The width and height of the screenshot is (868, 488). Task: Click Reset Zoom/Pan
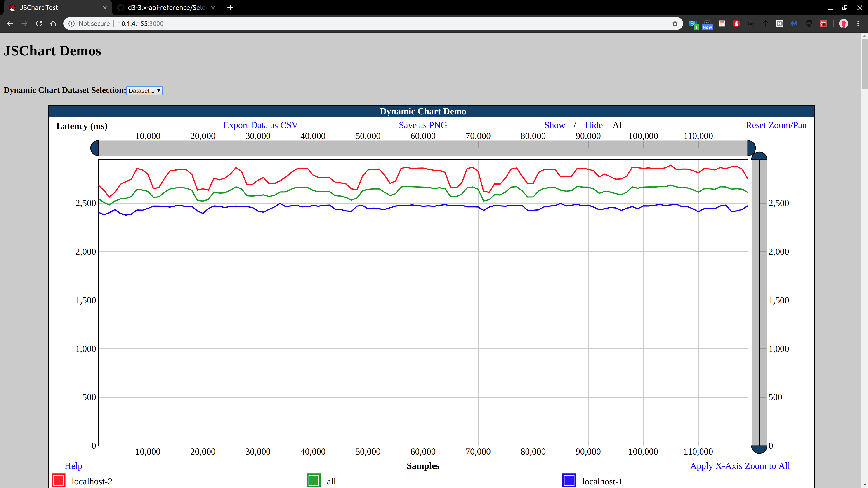776,125
